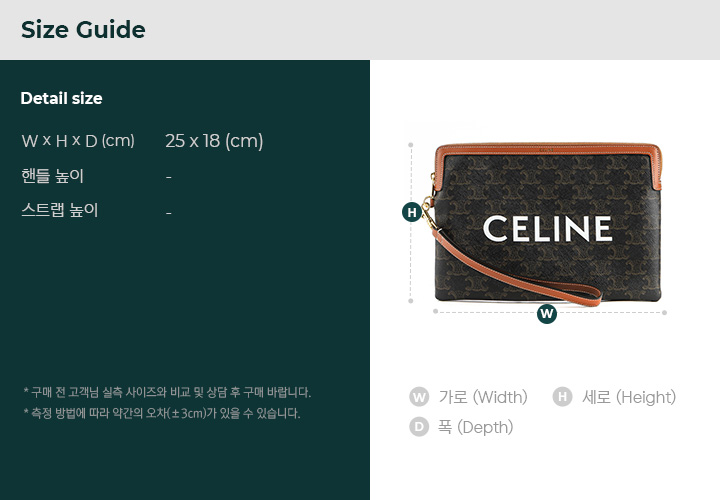
Task: Click the 핸들 높이 row label
Action: pos(52,176)
